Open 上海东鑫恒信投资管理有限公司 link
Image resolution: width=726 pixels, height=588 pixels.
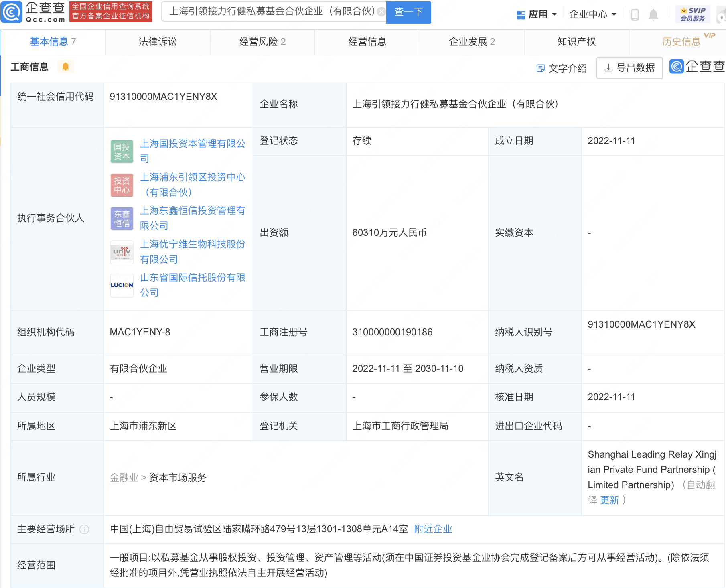(193, 218)
